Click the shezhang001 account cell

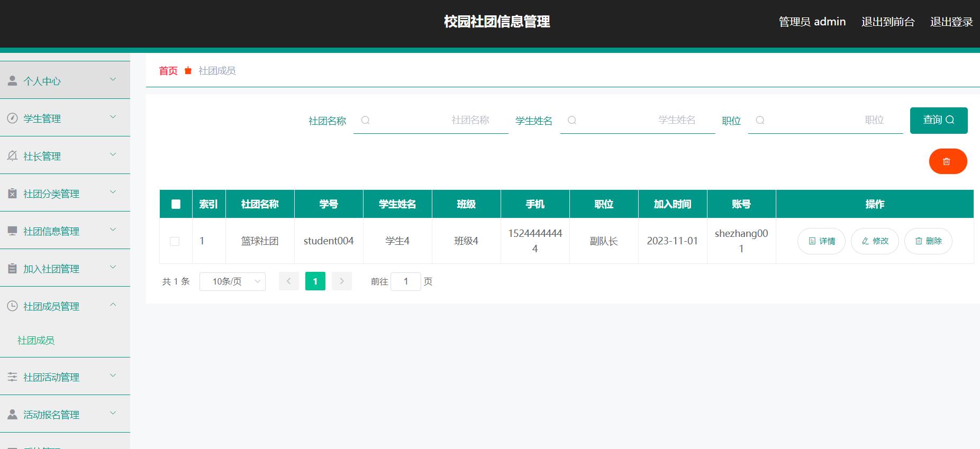click(741, 241)
